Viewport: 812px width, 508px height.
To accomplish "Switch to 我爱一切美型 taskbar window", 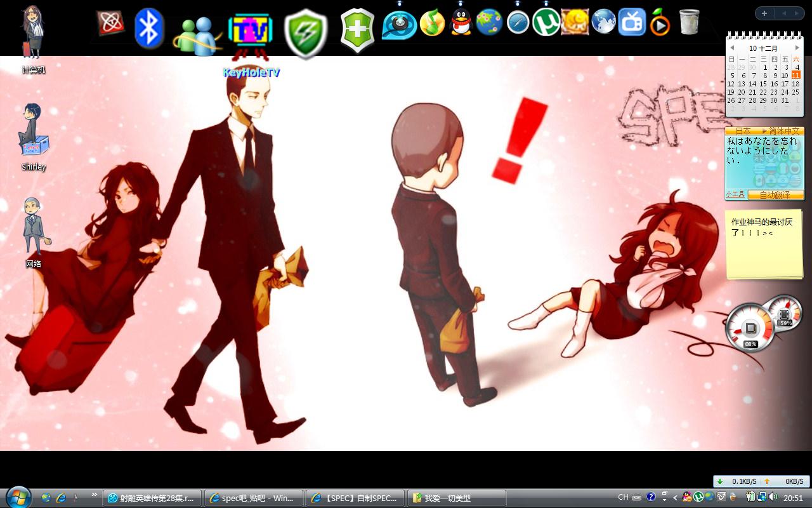I will click(457, 498).
